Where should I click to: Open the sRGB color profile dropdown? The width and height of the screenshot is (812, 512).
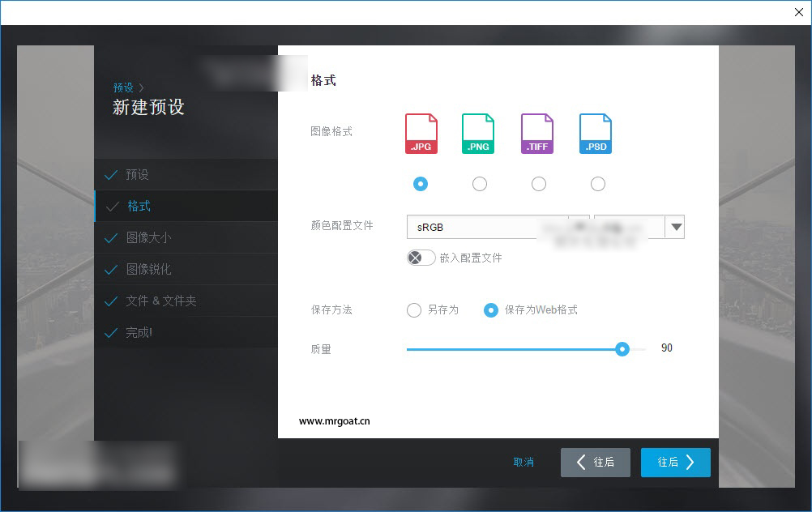pos(676,227)
